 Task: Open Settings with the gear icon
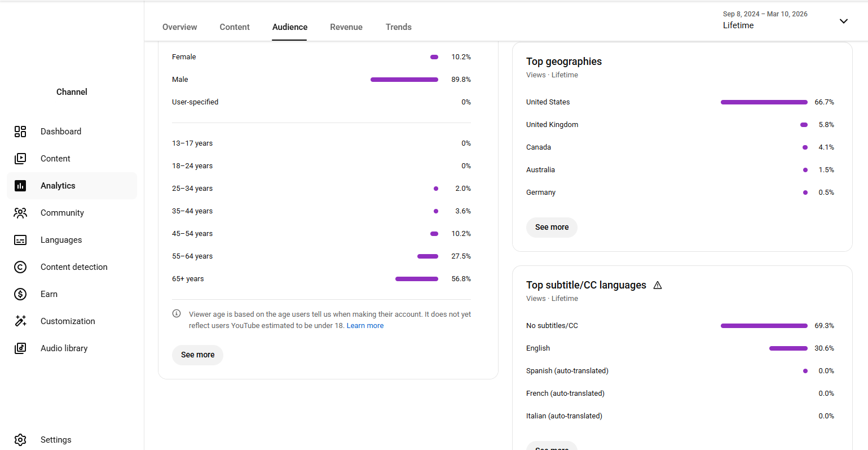click(20, 440)
